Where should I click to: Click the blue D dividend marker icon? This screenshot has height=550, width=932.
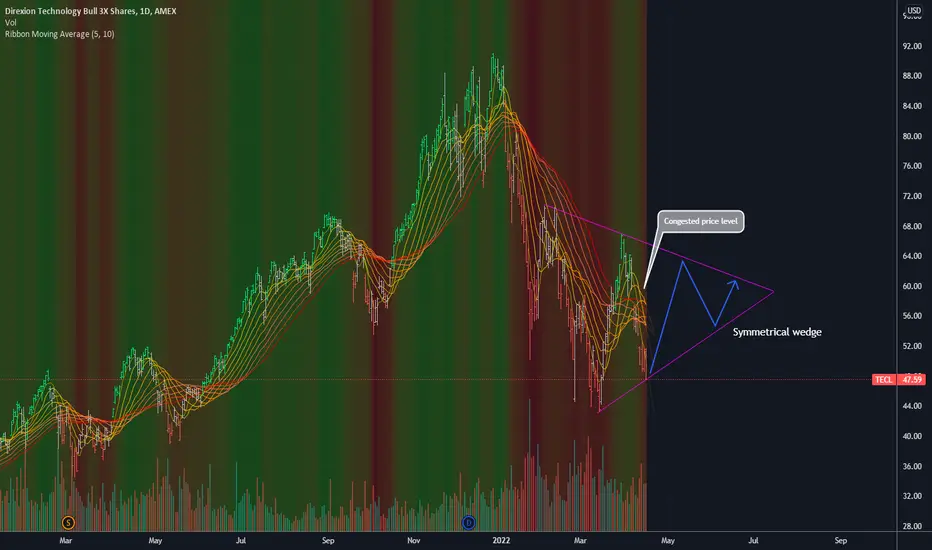[469, 523]
